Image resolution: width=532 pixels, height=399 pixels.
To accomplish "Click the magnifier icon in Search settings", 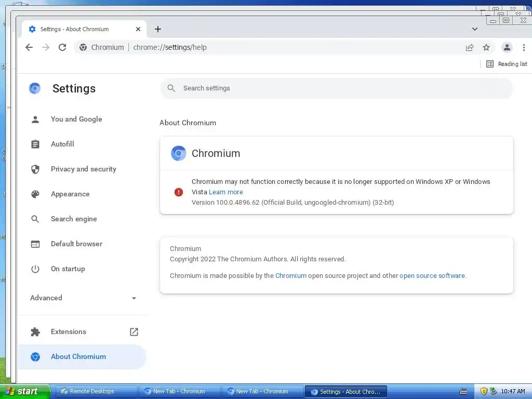I will (x=171, y=88).
